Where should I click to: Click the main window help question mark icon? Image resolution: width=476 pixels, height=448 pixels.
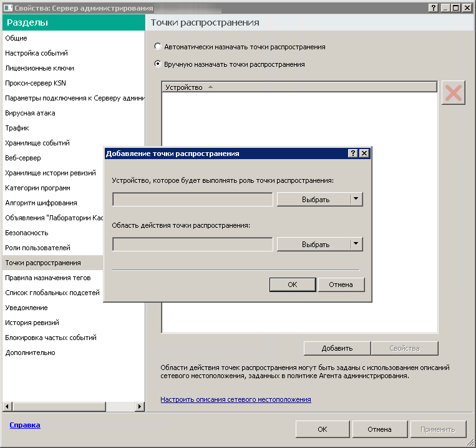click(434, 8)
